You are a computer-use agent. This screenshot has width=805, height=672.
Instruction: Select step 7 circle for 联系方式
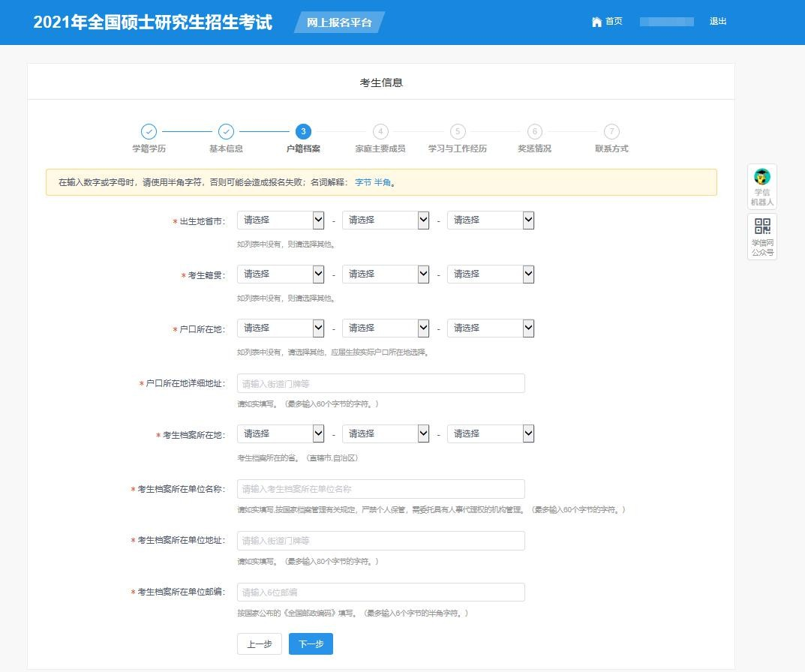(611, 132)
